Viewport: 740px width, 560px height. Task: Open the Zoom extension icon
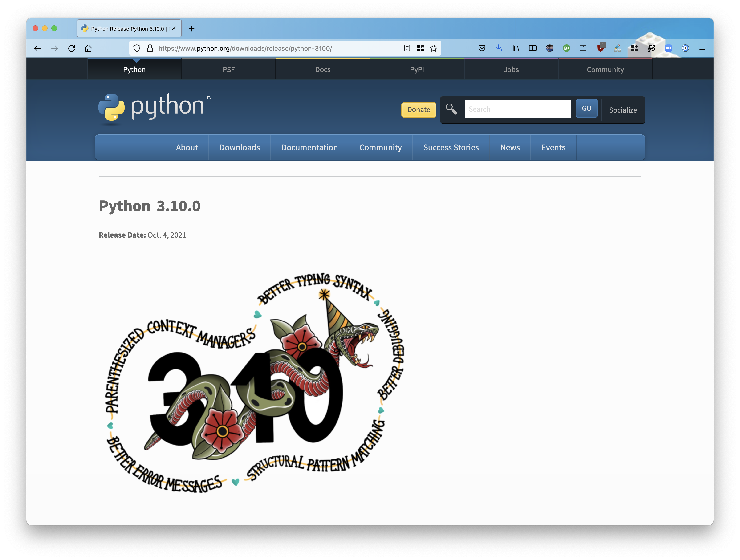668,48
